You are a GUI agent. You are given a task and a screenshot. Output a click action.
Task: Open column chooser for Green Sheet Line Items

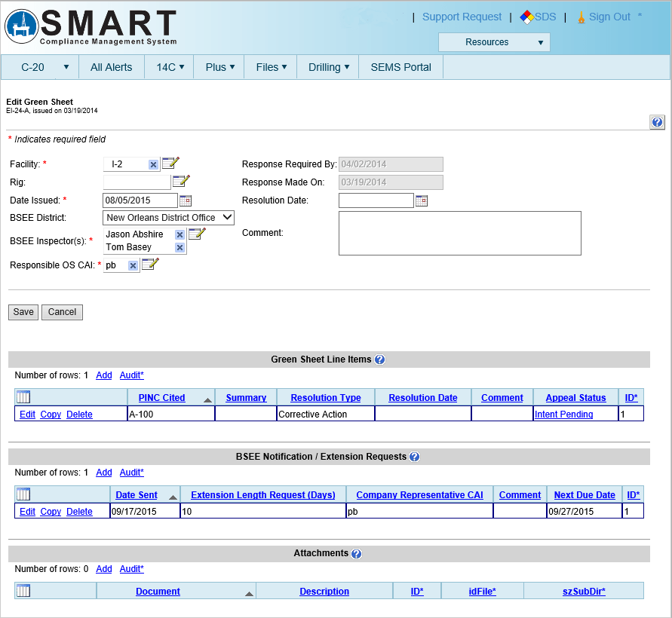23,397
